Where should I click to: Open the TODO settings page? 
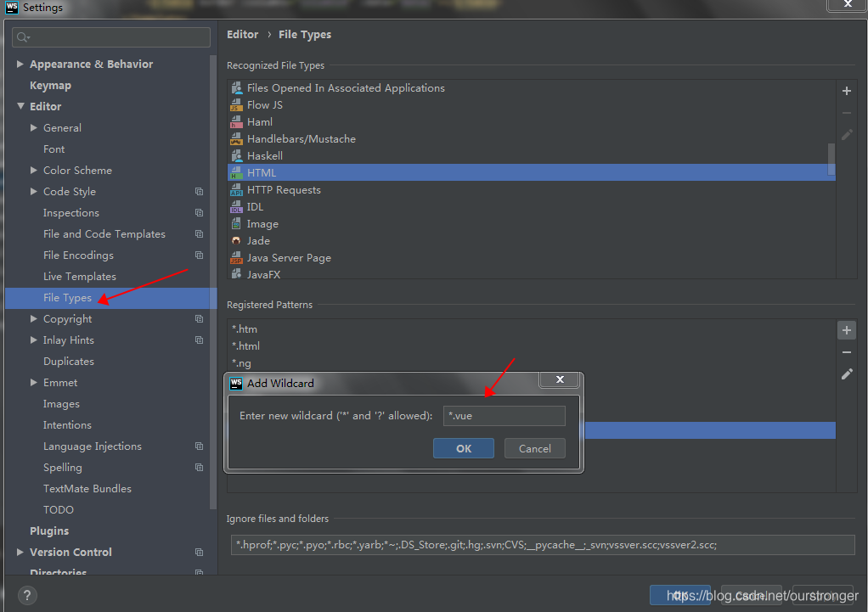click(x=58, y=509)
